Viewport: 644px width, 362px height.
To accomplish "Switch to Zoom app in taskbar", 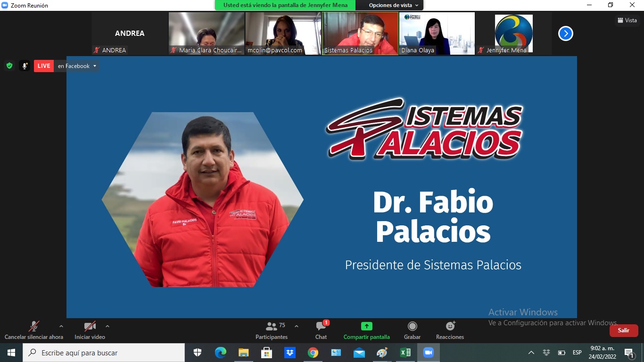I will (x=428, y=353).
